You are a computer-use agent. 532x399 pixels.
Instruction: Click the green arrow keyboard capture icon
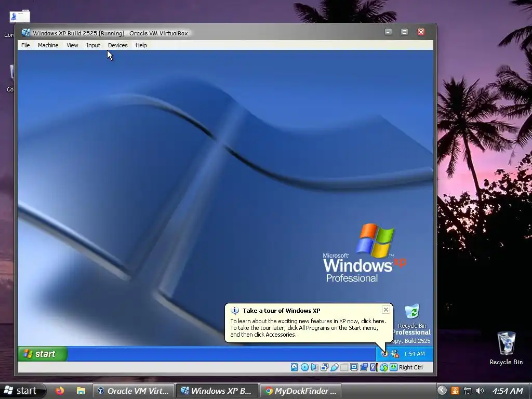pos(394,367)
